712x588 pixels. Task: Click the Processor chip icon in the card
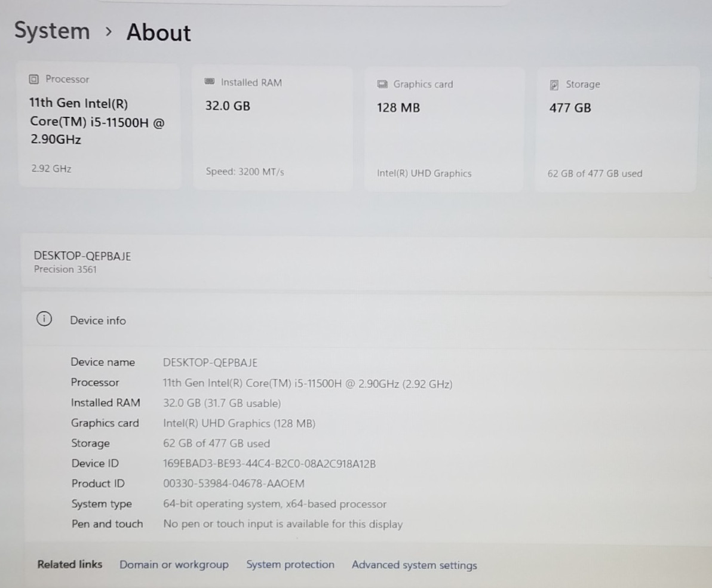tap(33, 79)
